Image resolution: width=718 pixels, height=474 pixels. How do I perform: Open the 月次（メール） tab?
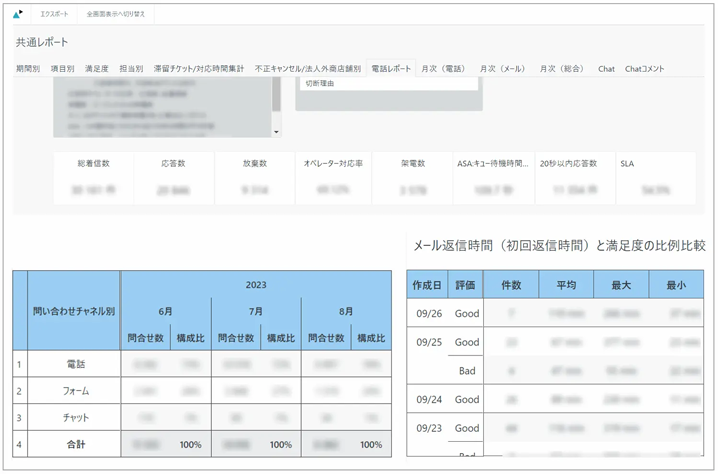pos(502,69)
